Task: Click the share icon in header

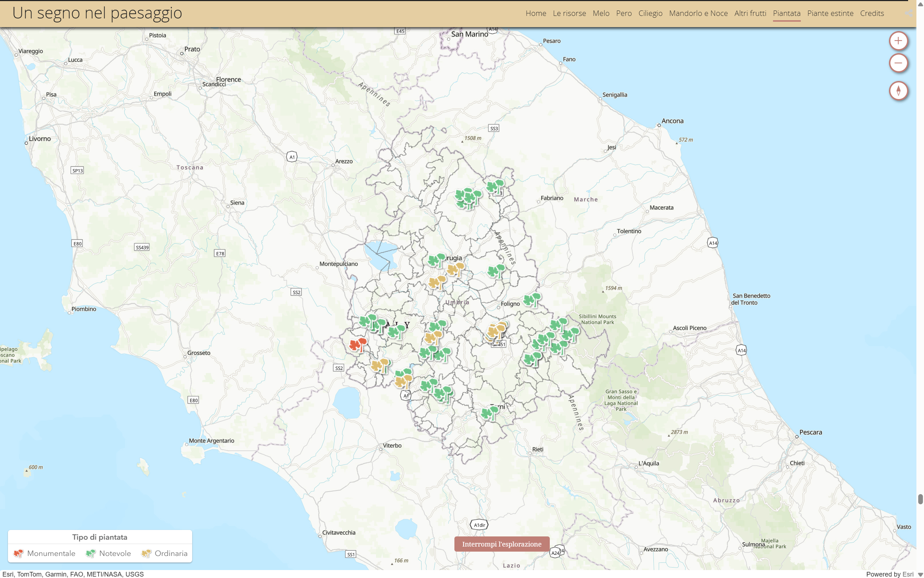Action: coord(909,13)
